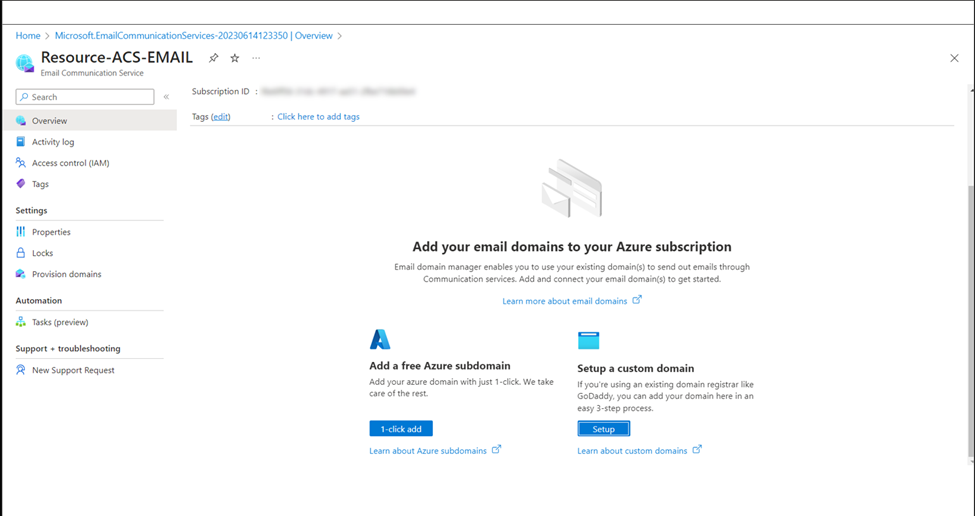The image size is (975, 516).
Task: Click Add your email domains heading
Action: pos(572,247)
